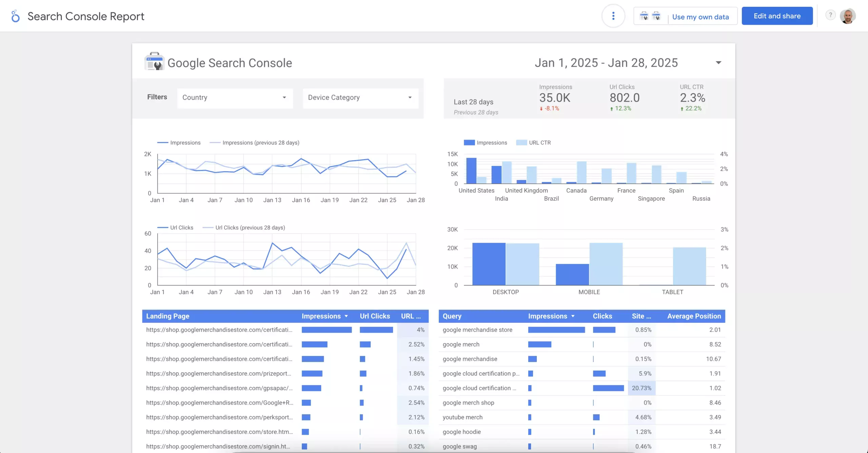This screenshot has height=453, width=868.
Task: Toggle the Impressions legend in line chart
Action: (179, 143)
